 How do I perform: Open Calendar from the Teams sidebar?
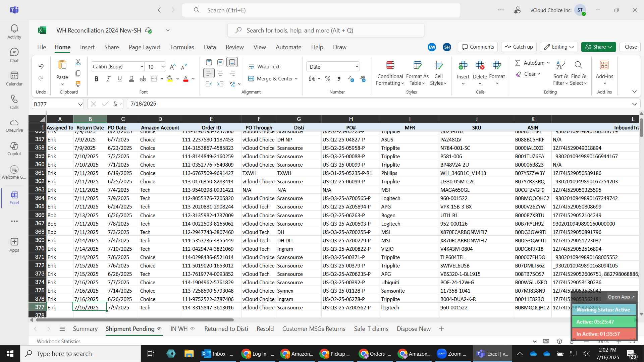click(14, 79)
